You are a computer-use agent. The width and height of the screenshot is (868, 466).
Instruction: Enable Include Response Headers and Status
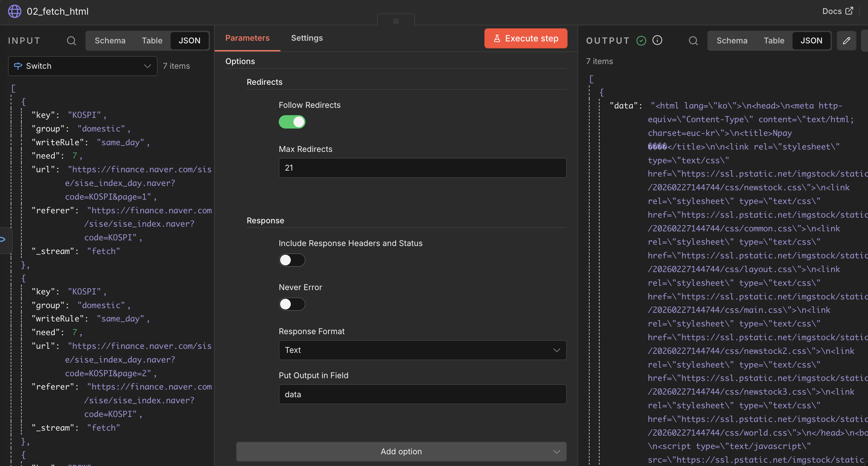click(292, 260)
